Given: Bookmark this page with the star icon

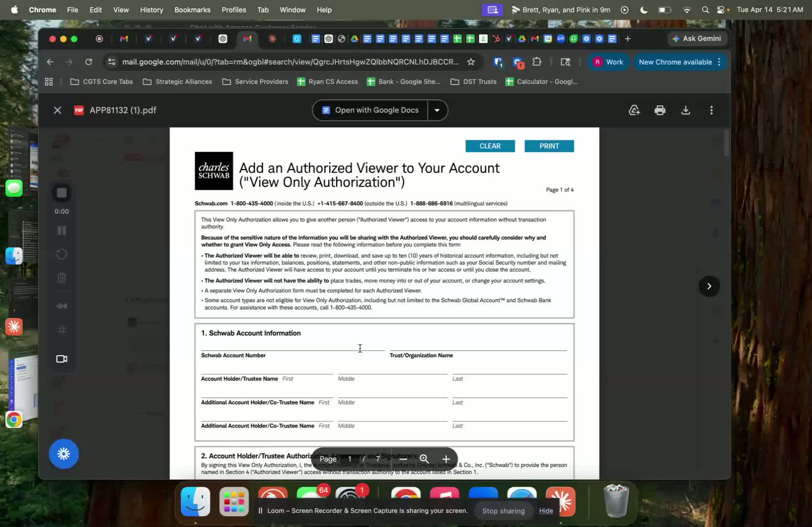Looking at the screenshot, I should 471,62.
